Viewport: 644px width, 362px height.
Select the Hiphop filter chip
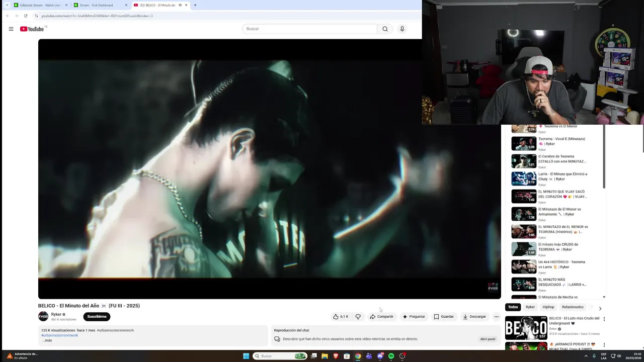548,307
